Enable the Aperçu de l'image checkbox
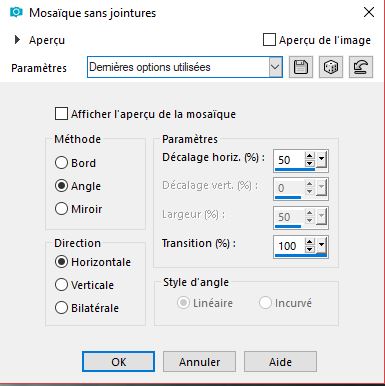This screenshot has height=386, width=385. pyautogui.click(x=269, y=40)
